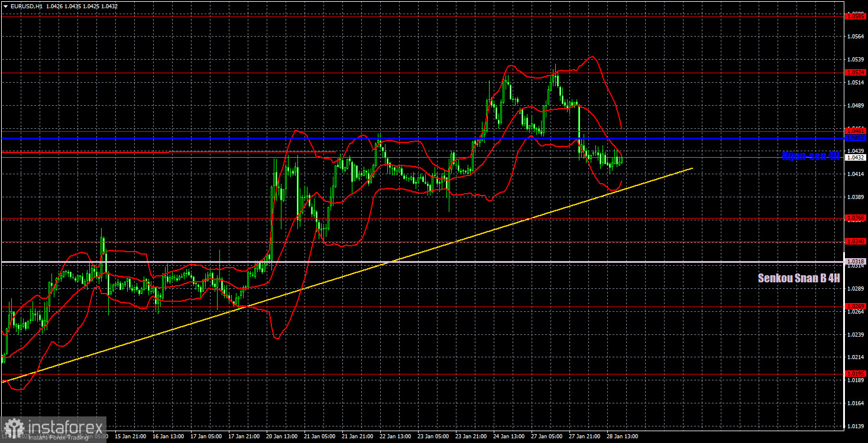Select the blue Kijun-sen horizontal line

(x=422, y=138)
